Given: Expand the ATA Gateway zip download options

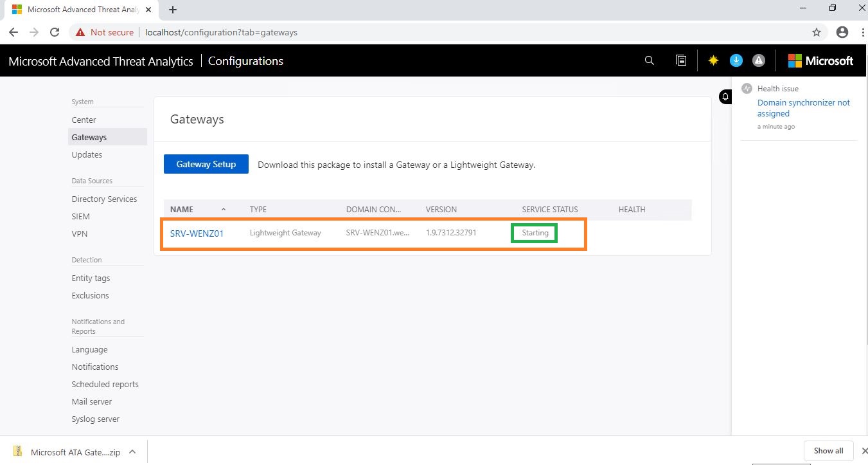Looking at the screenshot, I should pos(132,451).
